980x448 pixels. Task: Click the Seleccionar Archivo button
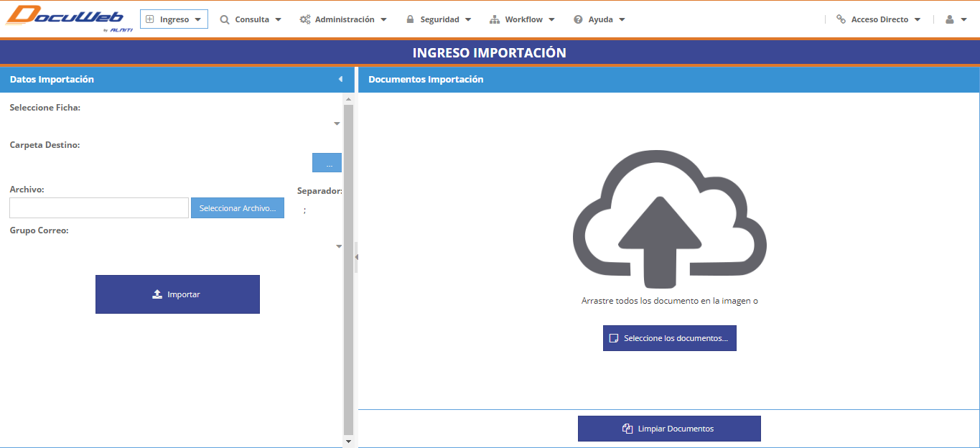tap(237, 207)
